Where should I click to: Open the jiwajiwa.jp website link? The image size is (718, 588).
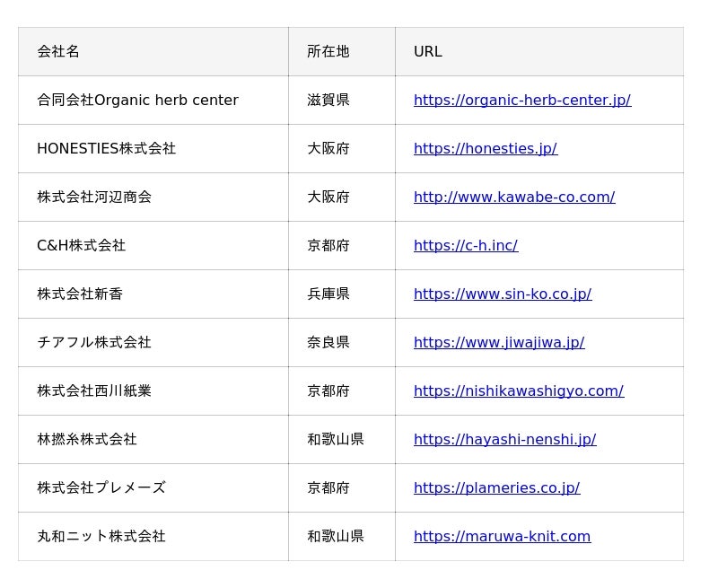pyautogui.click(x=498, y=343)
